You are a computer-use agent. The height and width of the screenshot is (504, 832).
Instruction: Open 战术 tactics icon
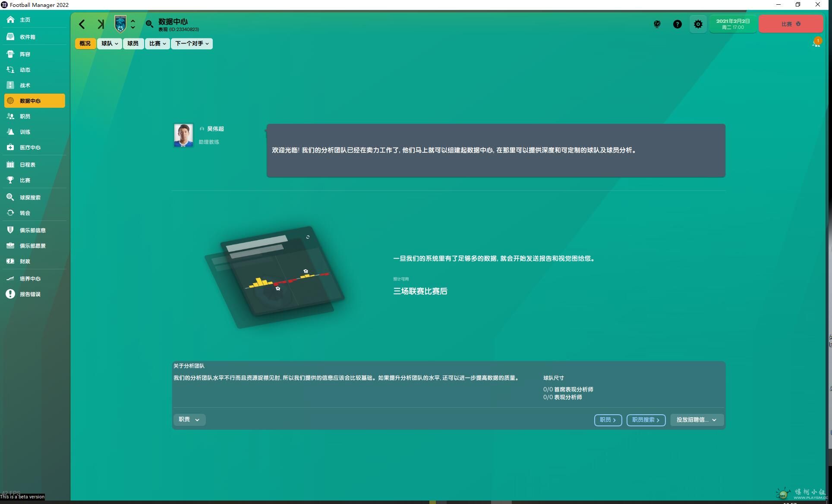(10, 85)
